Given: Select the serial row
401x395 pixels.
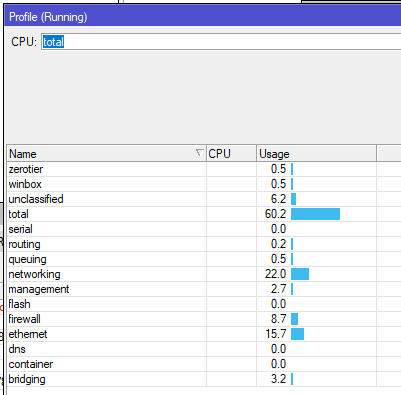Looking at the screenshot, I should pos(204,229).
